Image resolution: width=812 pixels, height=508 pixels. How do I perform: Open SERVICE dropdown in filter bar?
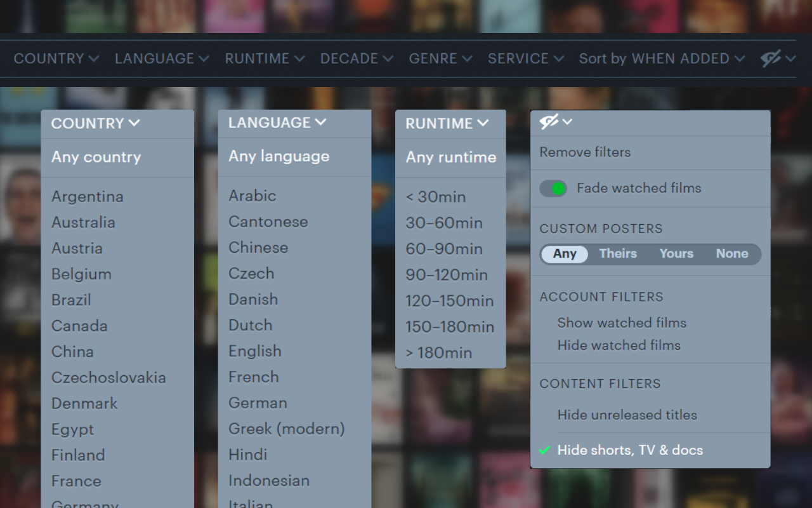526,58
